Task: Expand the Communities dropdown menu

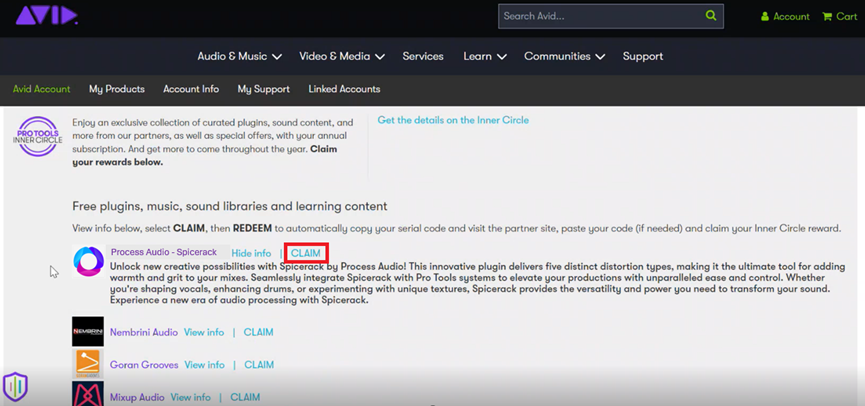Action: coord(565,56)
